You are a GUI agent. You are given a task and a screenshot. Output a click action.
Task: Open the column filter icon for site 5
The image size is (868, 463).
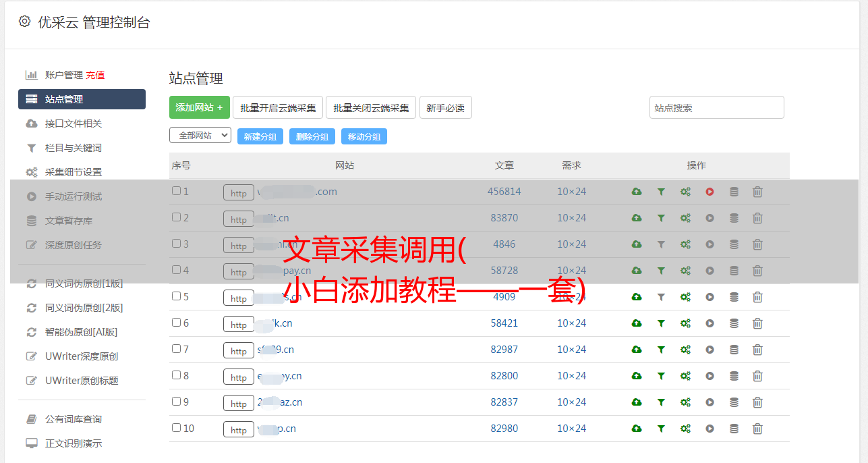(x=661, y=297)
